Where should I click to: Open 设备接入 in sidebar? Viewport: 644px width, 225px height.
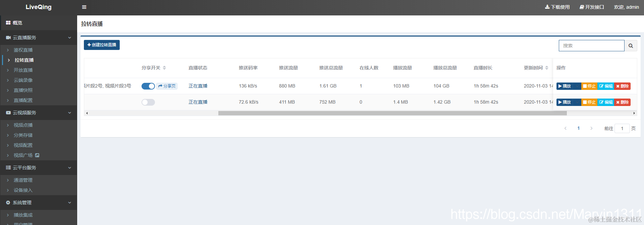23,190
